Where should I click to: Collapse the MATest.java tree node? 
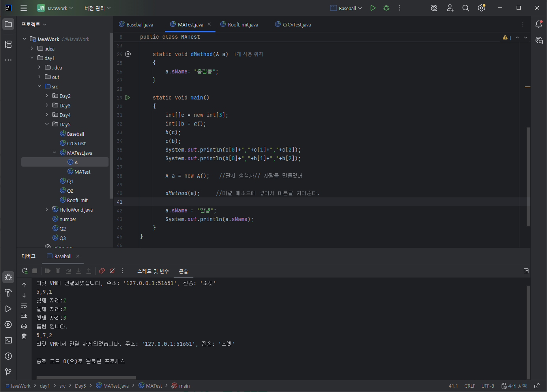[54, 153]
